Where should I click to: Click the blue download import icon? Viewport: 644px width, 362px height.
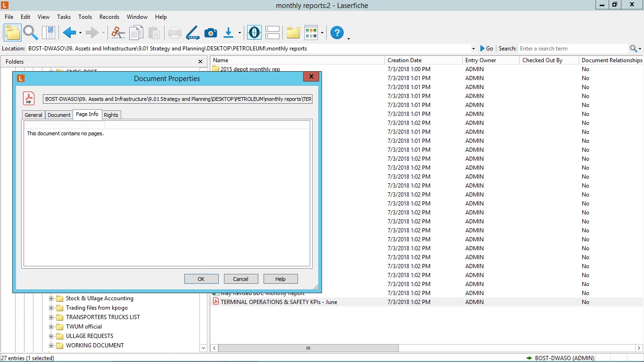click(x=229, y=33)
